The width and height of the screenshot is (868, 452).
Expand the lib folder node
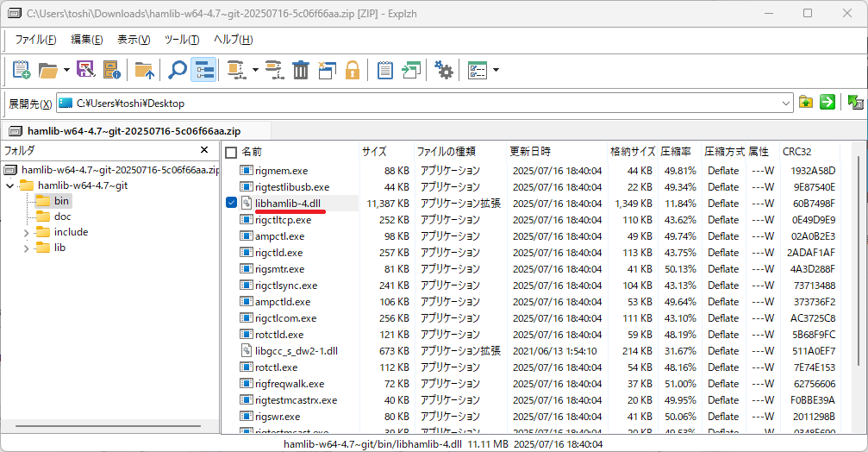tap(26, 248)
